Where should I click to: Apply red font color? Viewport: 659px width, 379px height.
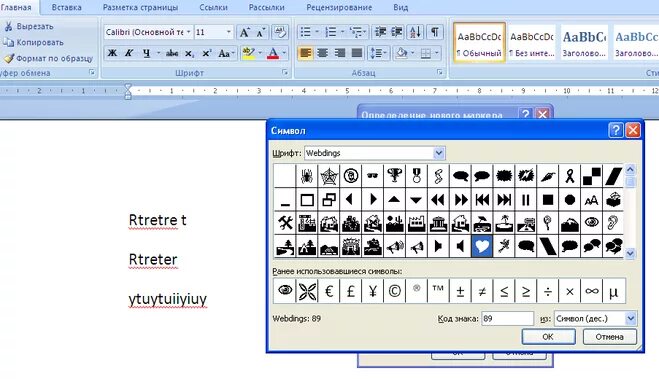coord(273,53)
